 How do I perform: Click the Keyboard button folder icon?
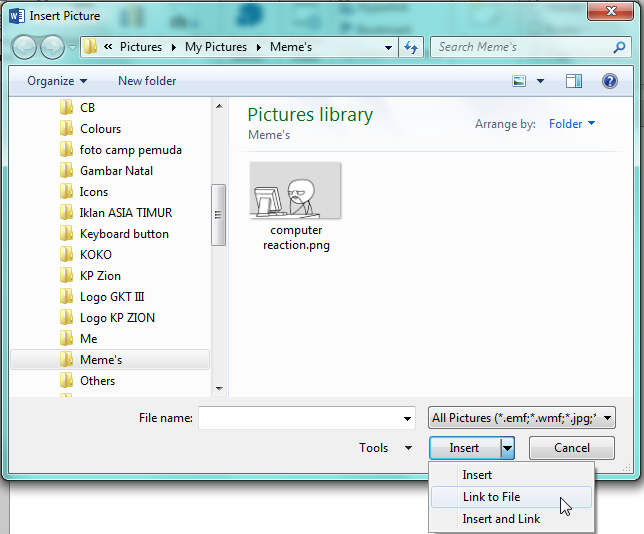click(x=66, y=233)
